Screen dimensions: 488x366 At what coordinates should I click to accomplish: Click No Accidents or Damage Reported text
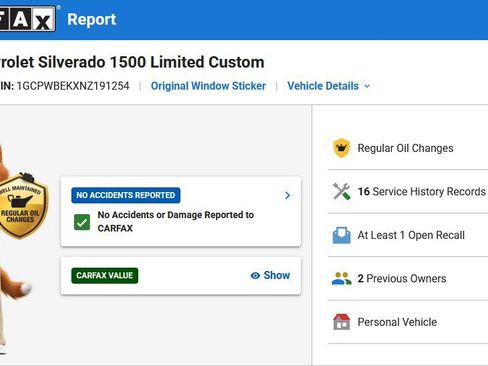(176, 221)
